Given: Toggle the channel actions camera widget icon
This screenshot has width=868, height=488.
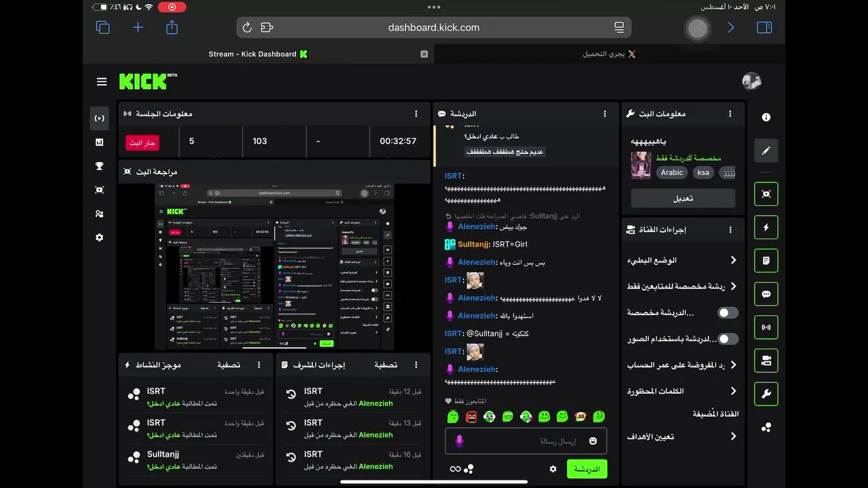Looking at the screenshot, I should pos(766,361).
